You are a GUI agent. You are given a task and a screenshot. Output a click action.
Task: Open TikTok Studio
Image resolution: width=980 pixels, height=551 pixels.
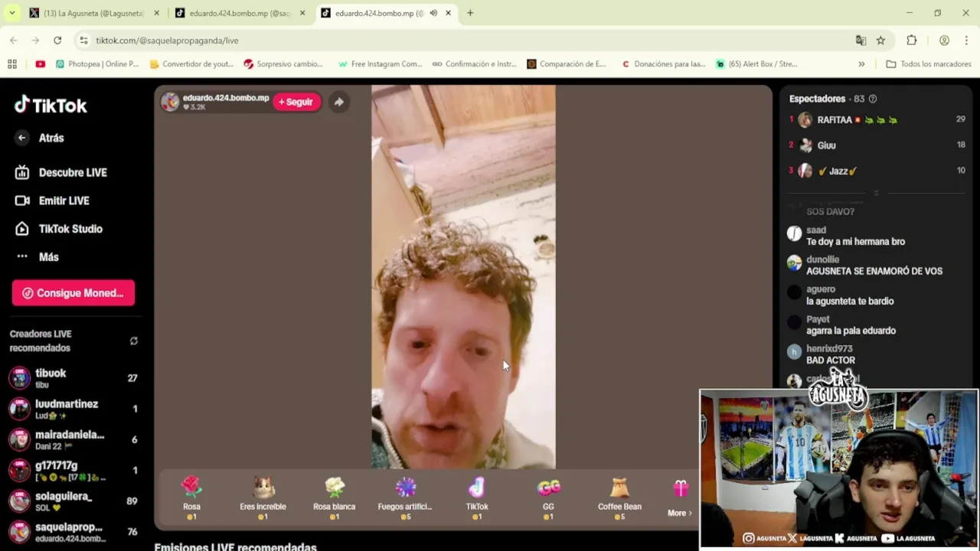(58, 229)
